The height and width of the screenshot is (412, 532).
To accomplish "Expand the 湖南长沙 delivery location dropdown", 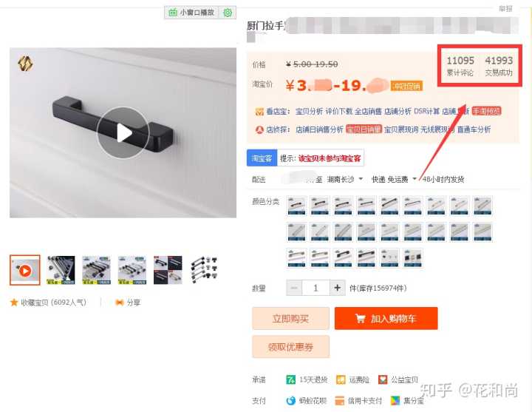I will 361,179.
